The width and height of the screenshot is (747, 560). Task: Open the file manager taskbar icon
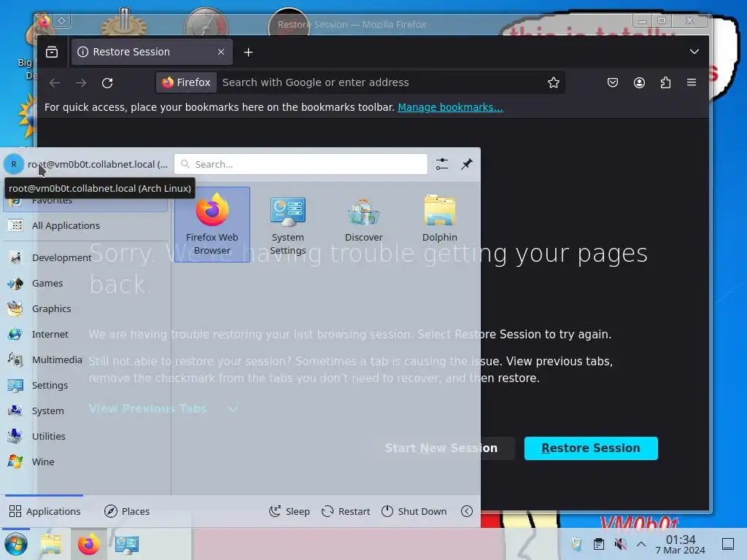click(x=51, y=544)
